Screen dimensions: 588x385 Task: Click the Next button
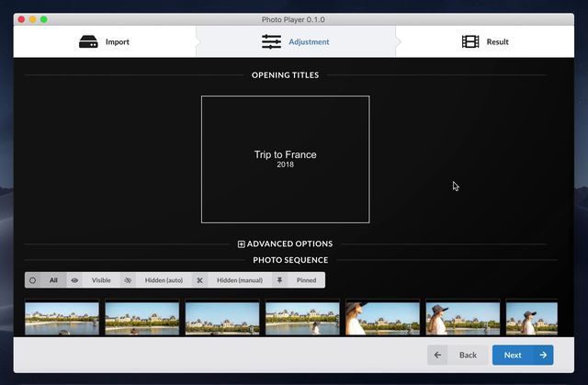(x=523, y=355)
